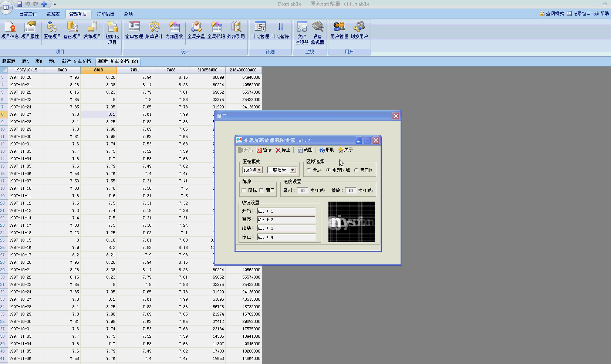This screenshot has width=611, height=364.
Task: Select the 新建 文本文档 table tab
Action: (x=76, y=61)
